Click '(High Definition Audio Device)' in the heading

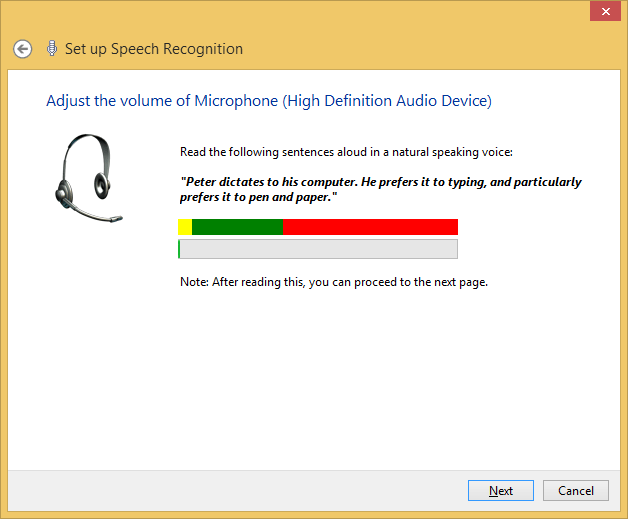point(387,101)
